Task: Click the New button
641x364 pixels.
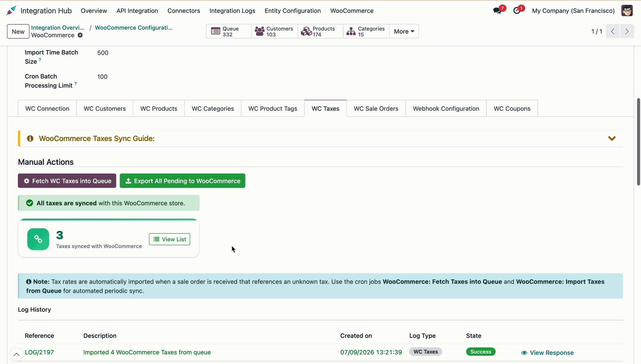Action: 18,31
